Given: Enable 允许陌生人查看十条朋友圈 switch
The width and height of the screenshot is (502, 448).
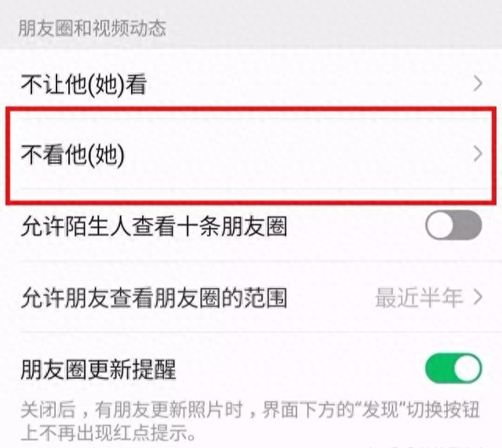Looking at the screenshot, I should [x=453, y=225].
